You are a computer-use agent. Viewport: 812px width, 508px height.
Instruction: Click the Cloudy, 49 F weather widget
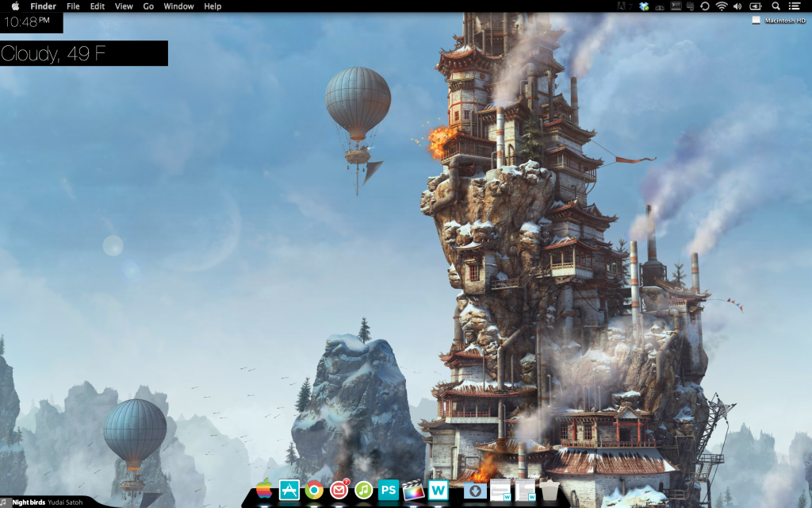(84, 53)
